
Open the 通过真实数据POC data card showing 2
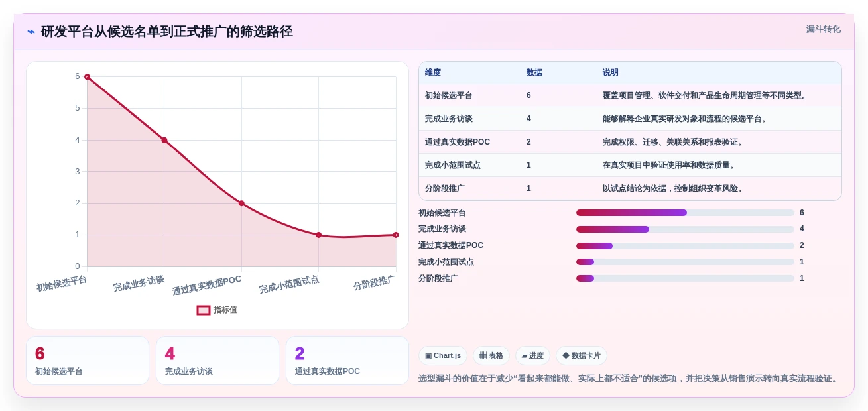[x=347, y=361]
